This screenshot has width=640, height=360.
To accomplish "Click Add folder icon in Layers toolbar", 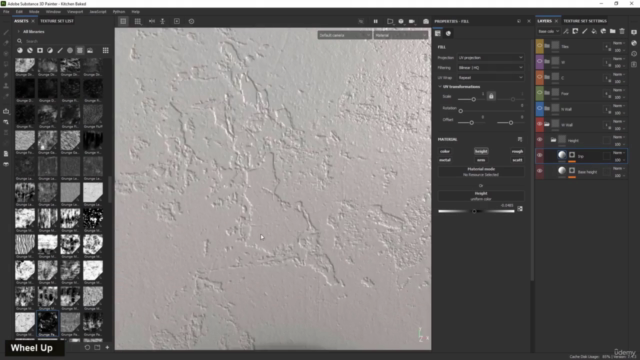I will click(613, 31).
